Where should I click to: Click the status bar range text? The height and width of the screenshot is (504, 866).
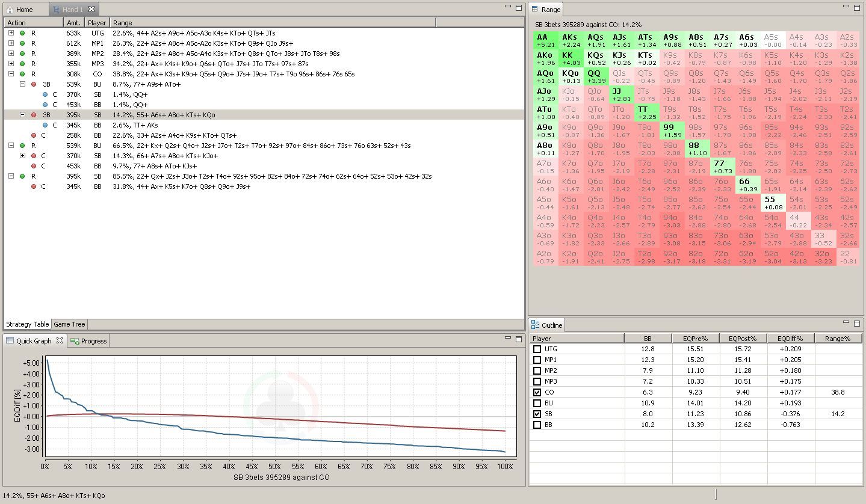pyautogui.click(x=54, y=496)
